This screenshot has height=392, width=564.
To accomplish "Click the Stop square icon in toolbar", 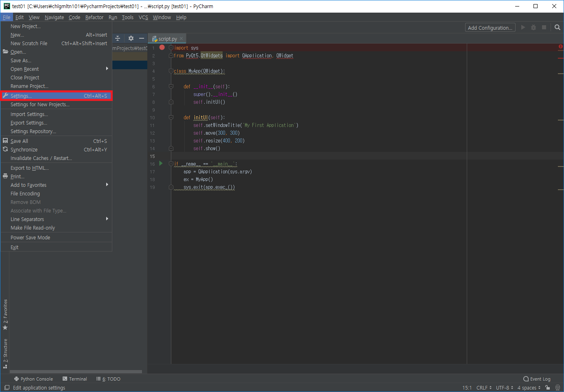I will pos(544,27).
